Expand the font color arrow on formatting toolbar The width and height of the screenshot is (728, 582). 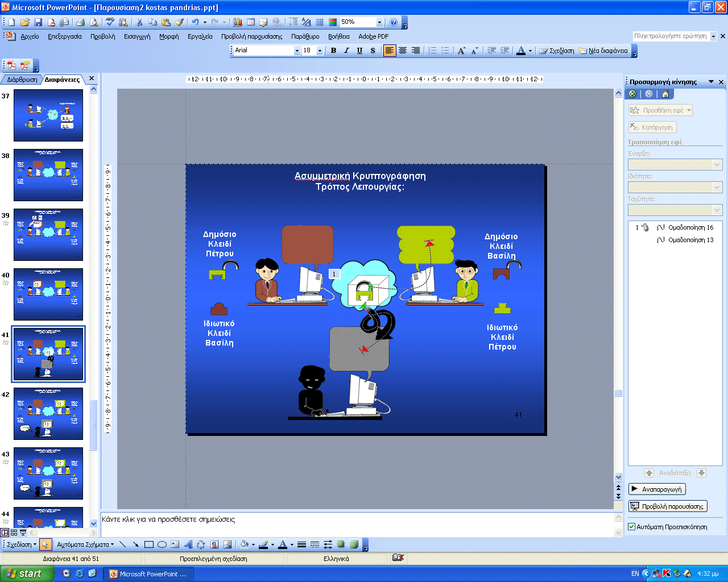click(x=530, y=51)
